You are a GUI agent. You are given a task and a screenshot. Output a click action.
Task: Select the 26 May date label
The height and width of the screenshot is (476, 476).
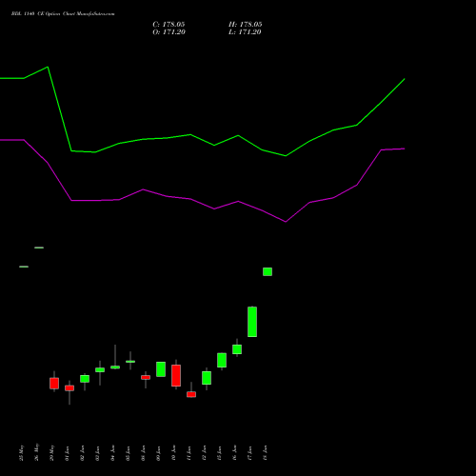point(36,452)
